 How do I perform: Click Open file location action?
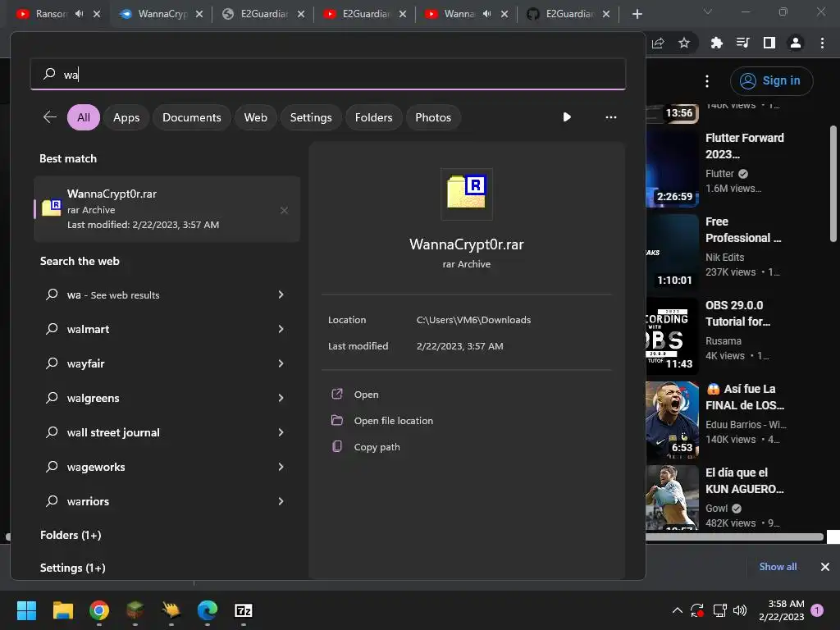(x=393, y=421)
